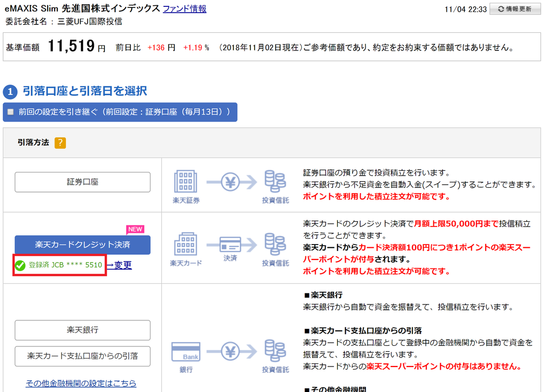This screenshot has height=392, width=543.
Task: Select the 楽天銀行 button
Action: (x=82, y=330)
